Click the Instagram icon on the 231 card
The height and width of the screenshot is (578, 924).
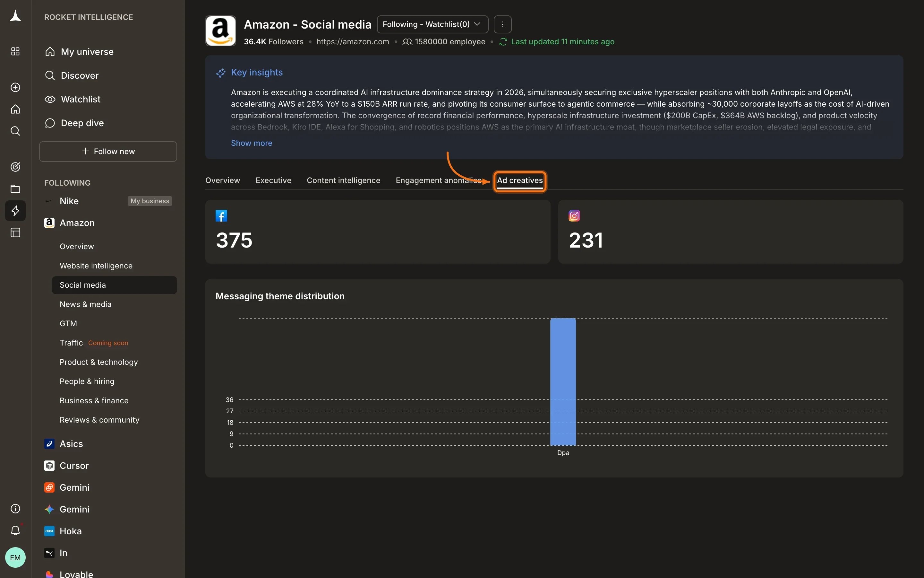click(574, 216)
